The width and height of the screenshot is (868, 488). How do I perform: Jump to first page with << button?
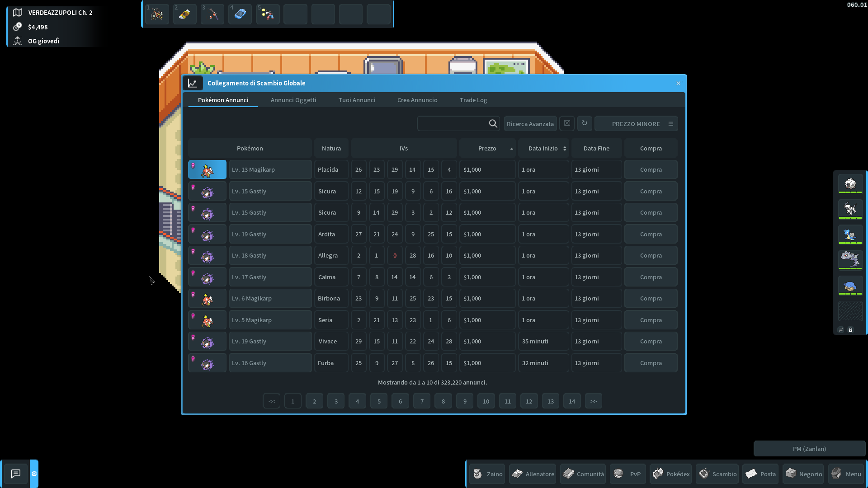click(x=271, y=401)
